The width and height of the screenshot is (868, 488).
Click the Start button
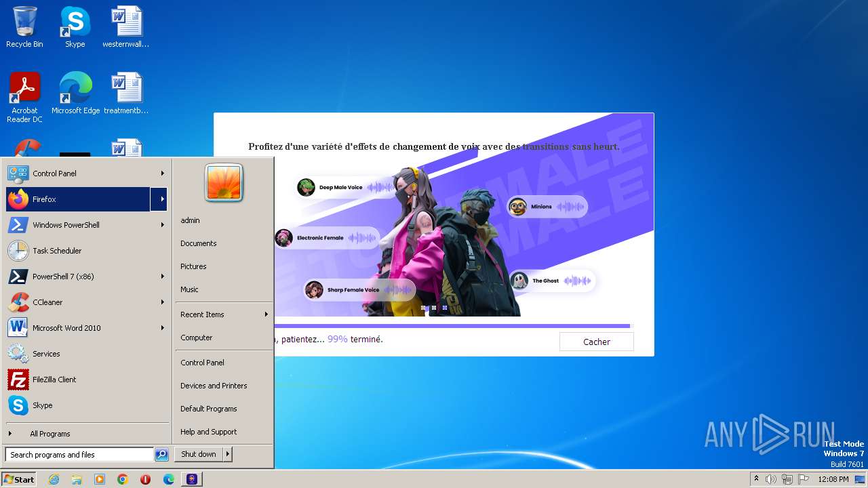(x=19, y=479)
